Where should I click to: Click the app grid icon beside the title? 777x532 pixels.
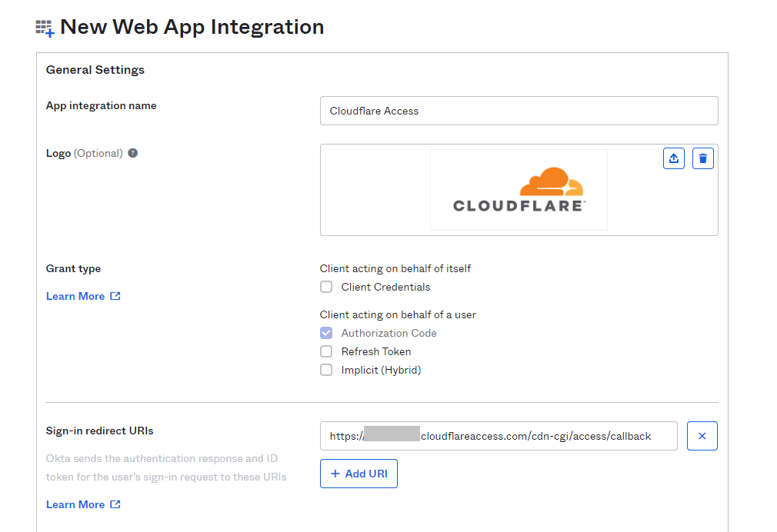[x=45, y=28]
